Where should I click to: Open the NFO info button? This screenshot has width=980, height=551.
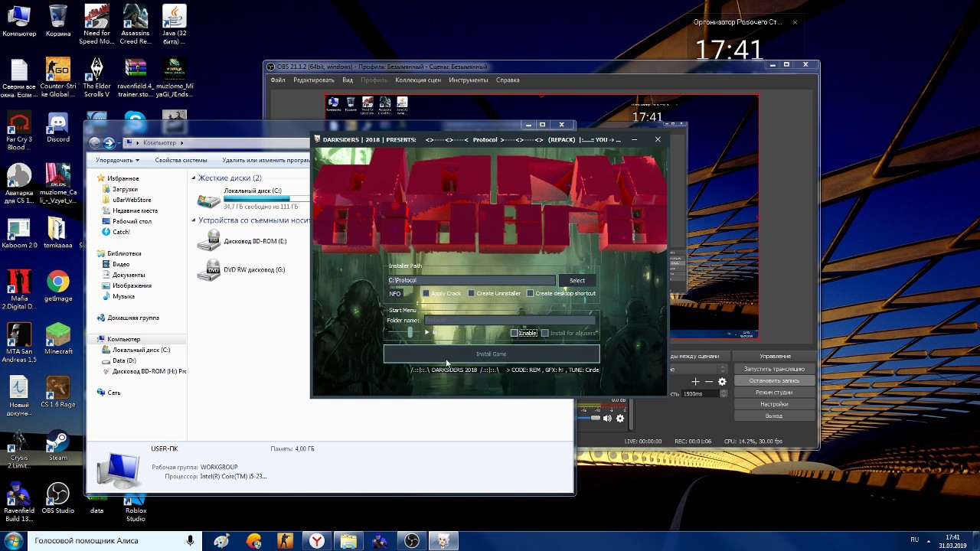click(395, 294)
